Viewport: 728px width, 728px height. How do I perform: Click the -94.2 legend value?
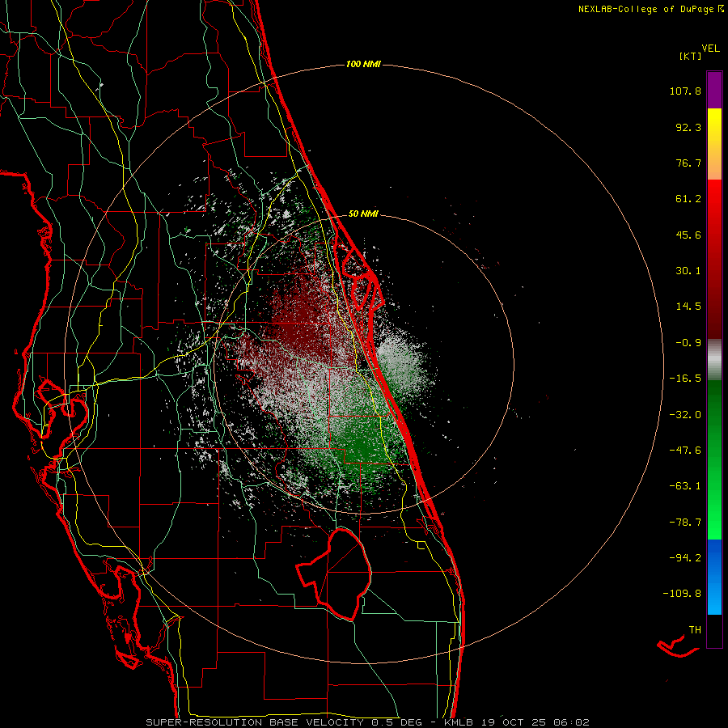tap(685, 558)
